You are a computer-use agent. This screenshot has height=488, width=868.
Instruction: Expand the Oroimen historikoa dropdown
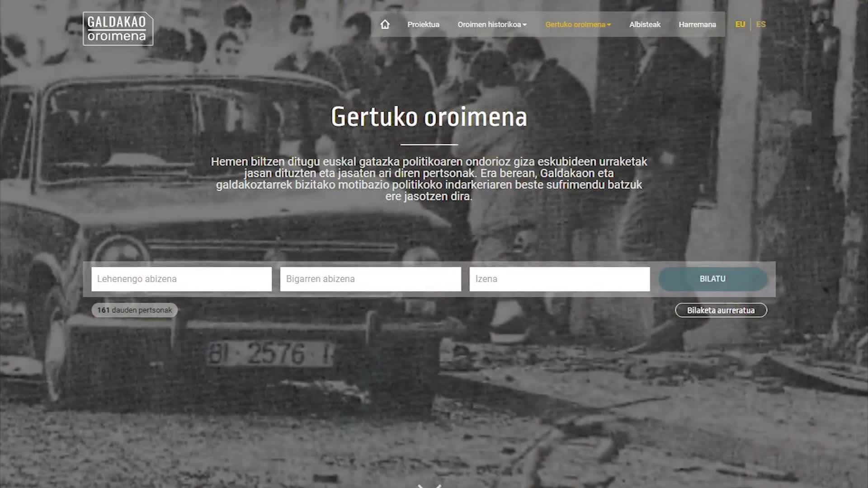[492, 24]
